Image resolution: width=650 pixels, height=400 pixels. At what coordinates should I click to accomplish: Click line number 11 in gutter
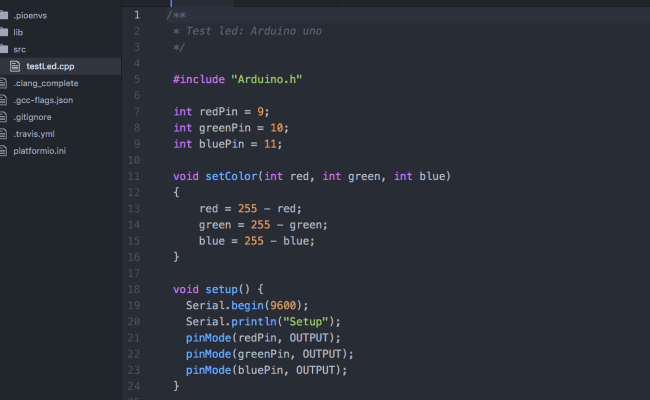133,176
